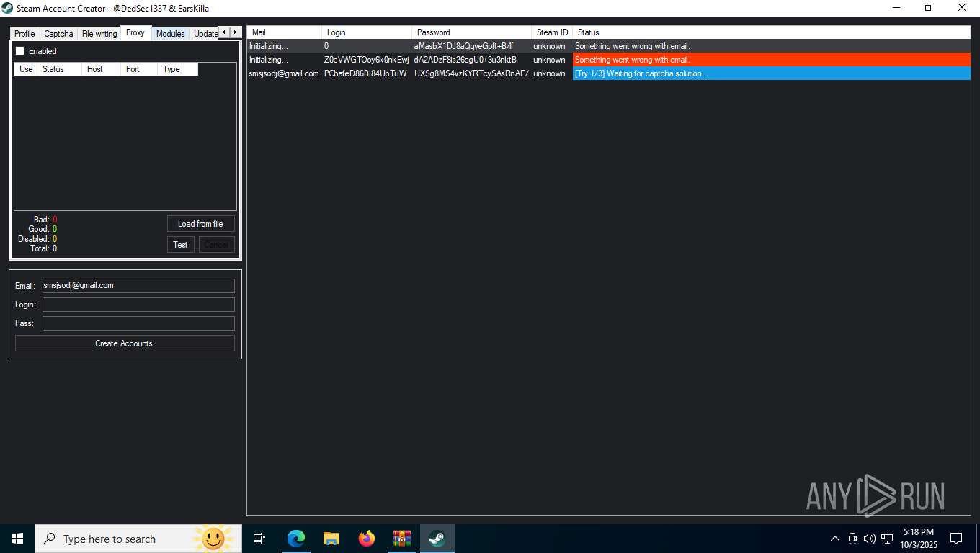Select the Proxy tab

click(135, 32)
